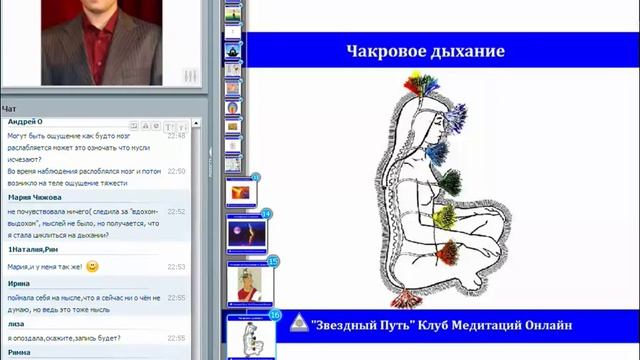
Task: Select chat author name Ирина
Action: [19, 284]
